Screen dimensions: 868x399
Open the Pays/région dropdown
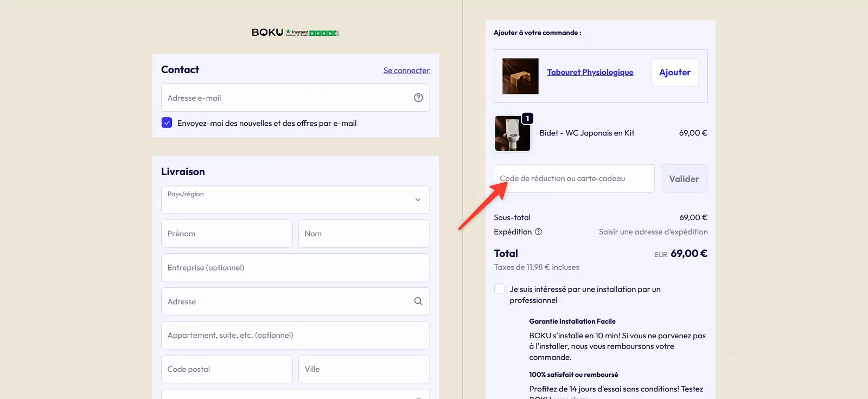295,200
